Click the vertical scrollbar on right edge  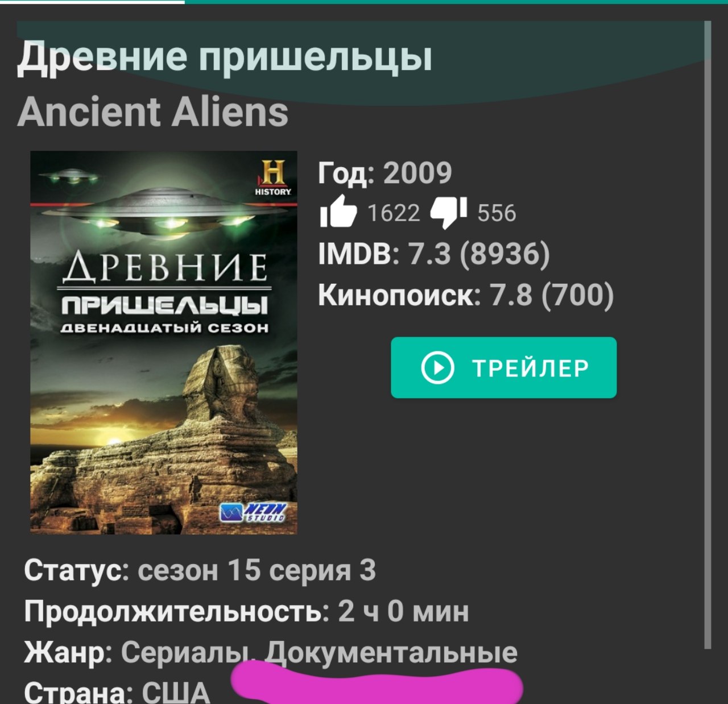tap(708, 336)
